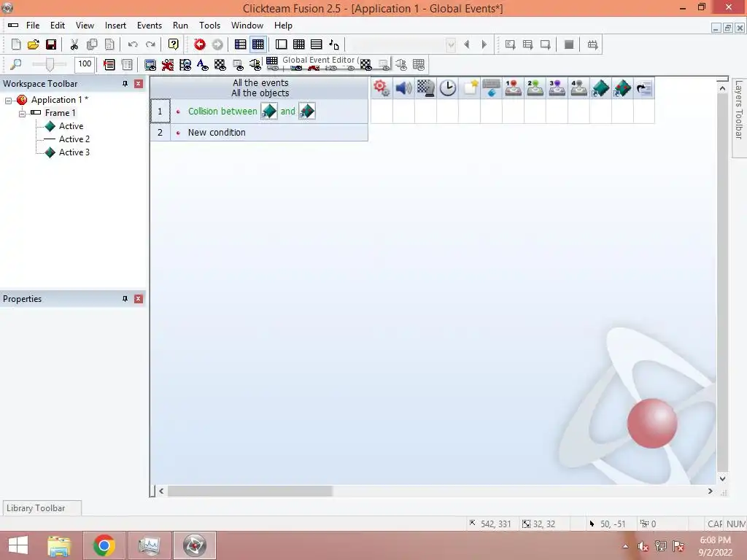The width and height of the screenshot is (747, 560).
Task: Save the application with the floppy icon
Action: click(x=51, y=44)
